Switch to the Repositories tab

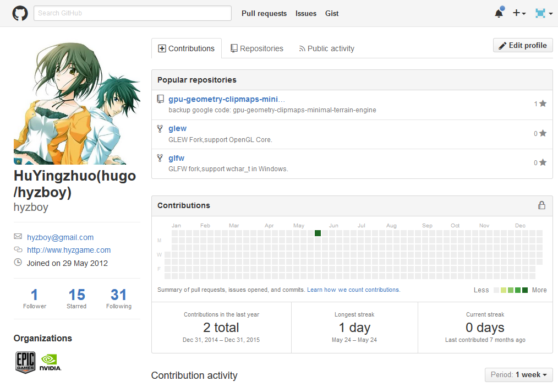pos(257,48)
